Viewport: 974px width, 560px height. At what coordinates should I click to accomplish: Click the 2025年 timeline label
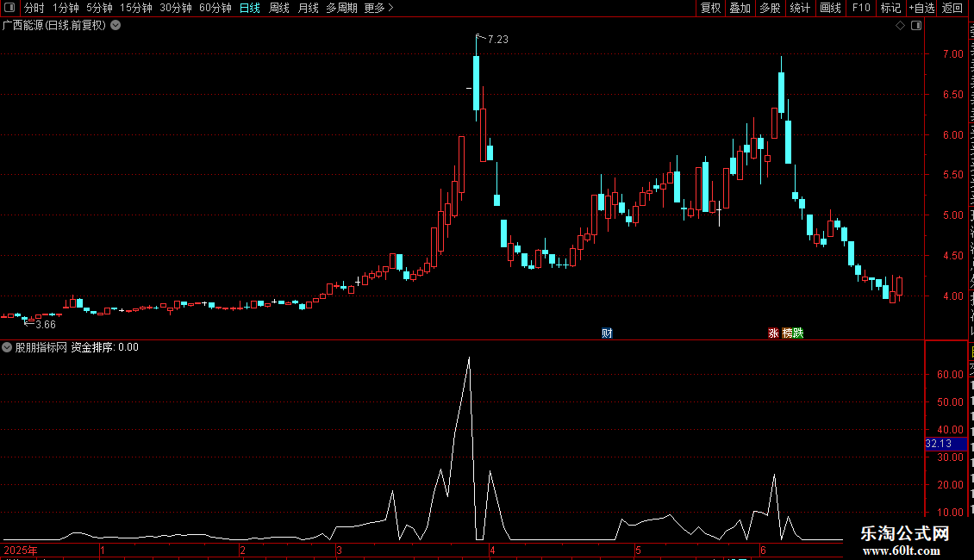pyautogui.click(x=21, y=551)
